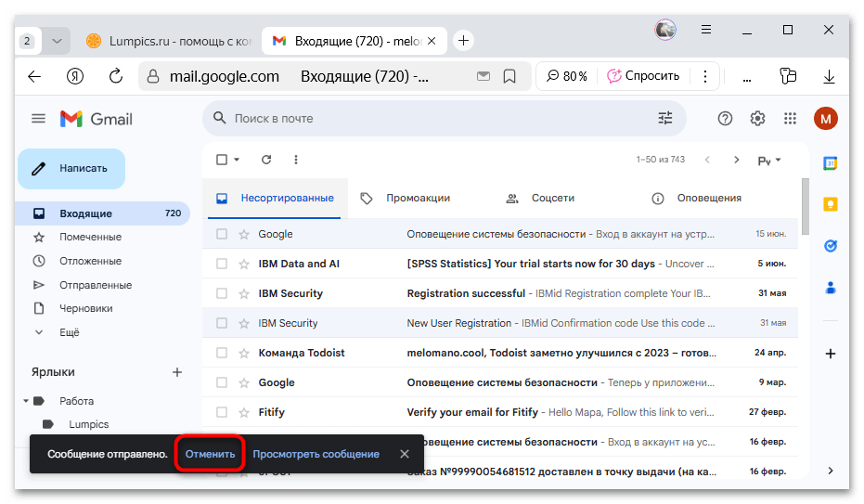864x504 pixels.
Task: Get add-ons with the plus icon in side panel
Action: (x=831, y=354)
